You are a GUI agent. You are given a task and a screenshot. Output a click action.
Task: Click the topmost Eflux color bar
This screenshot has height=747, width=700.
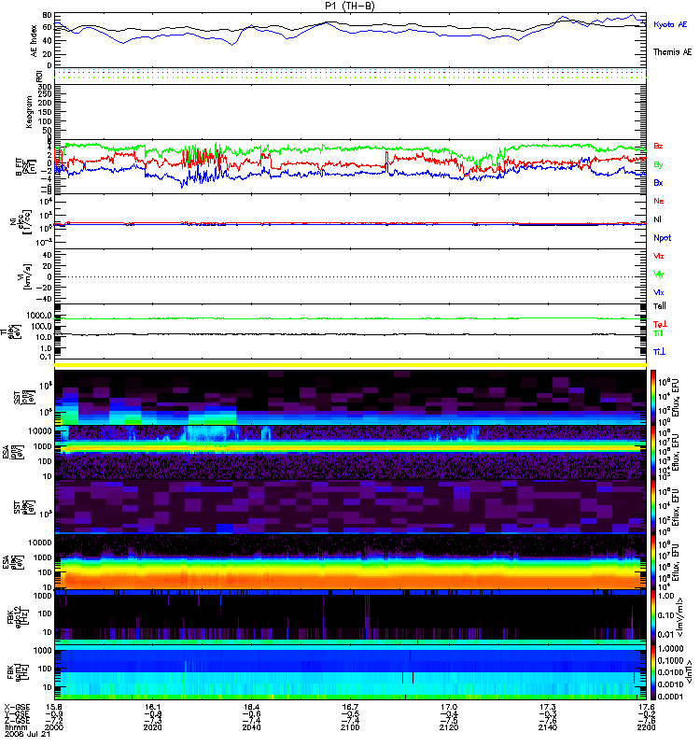pyautogui.click(x=653, y=396)
